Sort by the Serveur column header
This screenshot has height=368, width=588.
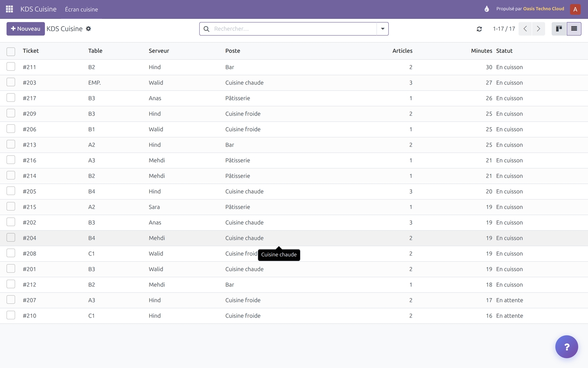159,51
